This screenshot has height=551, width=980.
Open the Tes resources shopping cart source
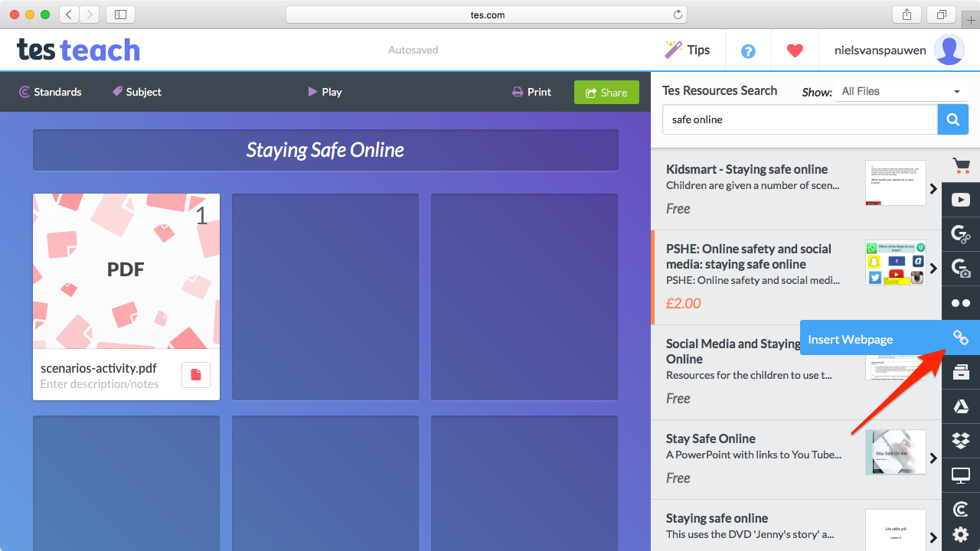[961, 165]
